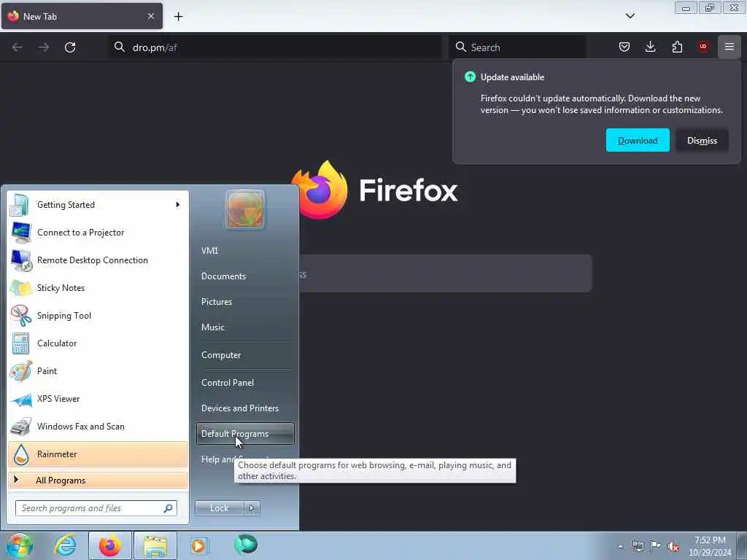Image resolution: width=747 pixels, height=560 pixels.
Task: Open Music library
Action: 245,327
